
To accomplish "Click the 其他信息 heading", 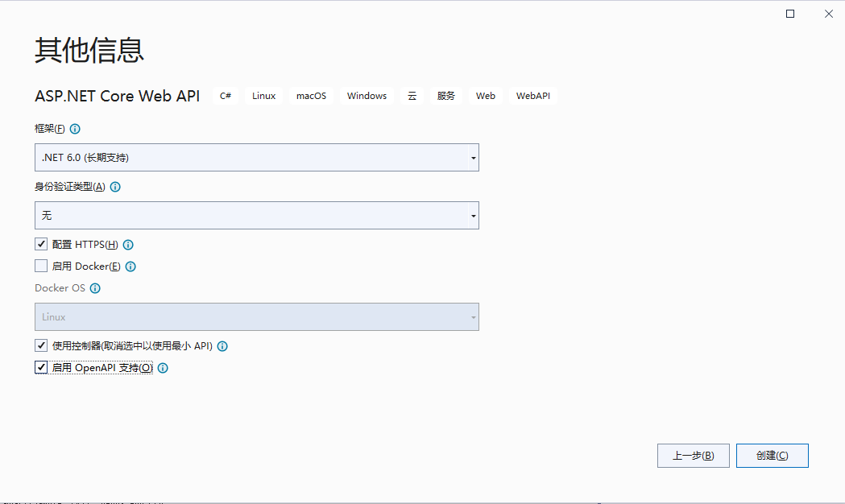I will click(x=89, y=51).
